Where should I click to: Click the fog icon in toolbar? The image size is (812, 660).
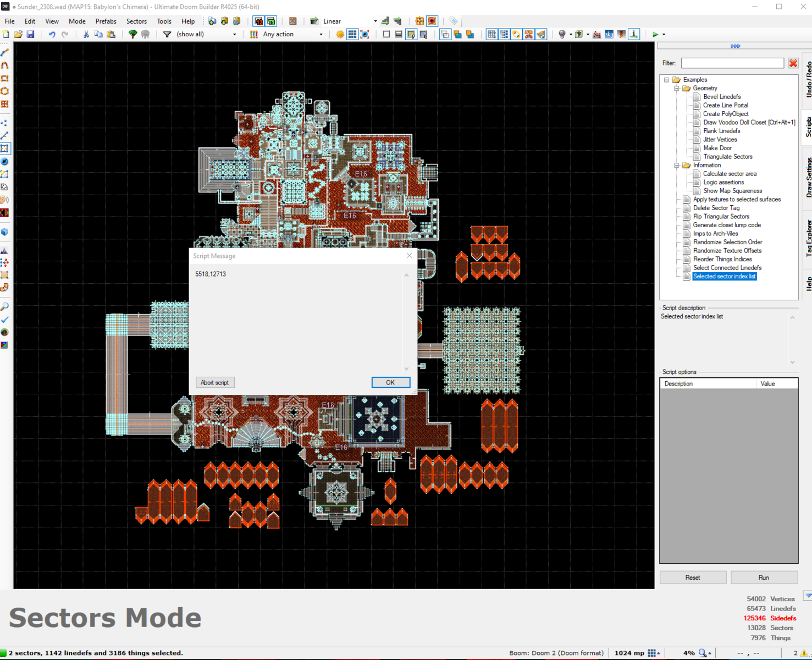(x=596, y=34)
